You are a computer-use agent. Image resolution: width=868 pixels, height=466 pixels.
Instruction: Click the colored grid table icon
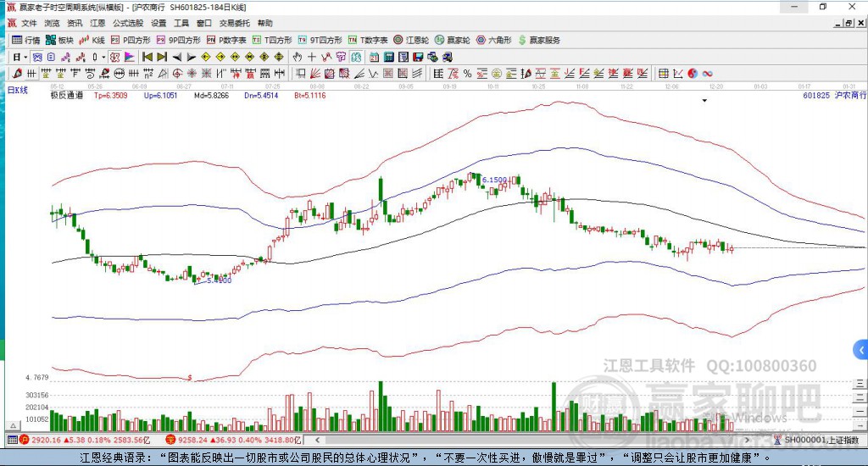pyautogui.click(x=663, y=73)
